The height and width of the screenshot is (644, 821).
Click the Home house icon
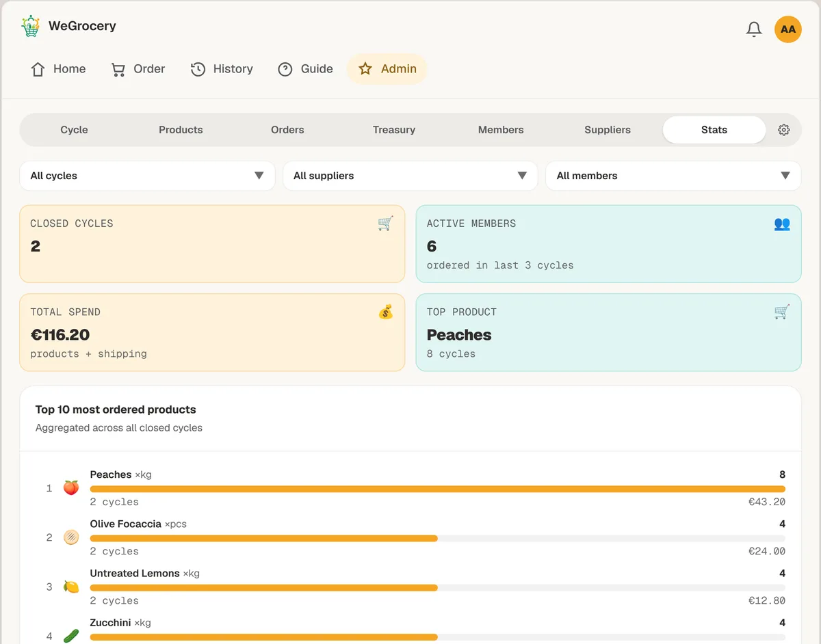(38, 69)
